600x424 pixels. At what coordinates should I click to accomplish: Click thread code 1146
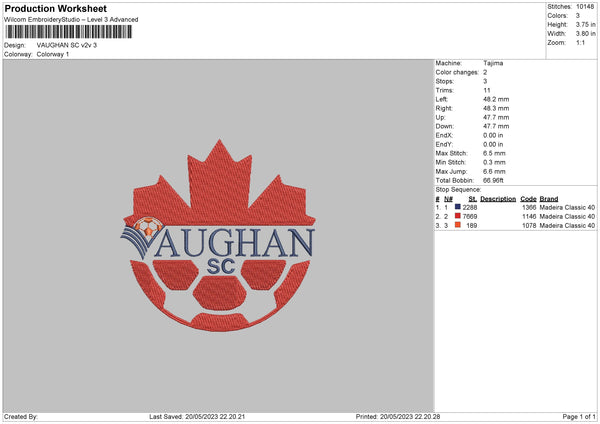point(529,217)
